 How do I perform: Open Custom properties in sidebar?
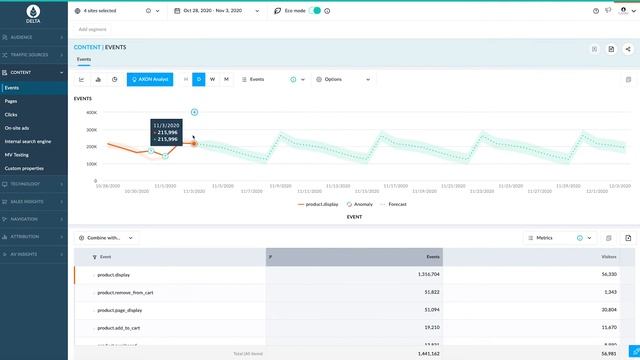(x=34, y=169)
